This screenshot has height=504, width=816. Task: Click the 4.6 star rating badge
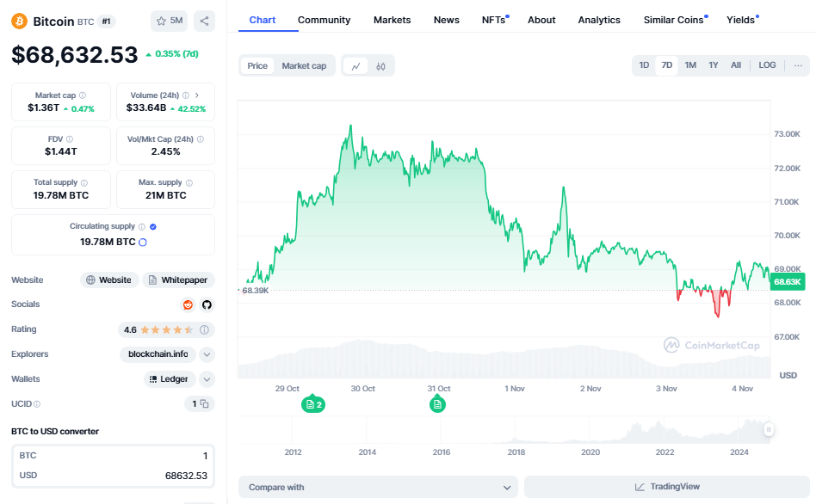[166, 329]
